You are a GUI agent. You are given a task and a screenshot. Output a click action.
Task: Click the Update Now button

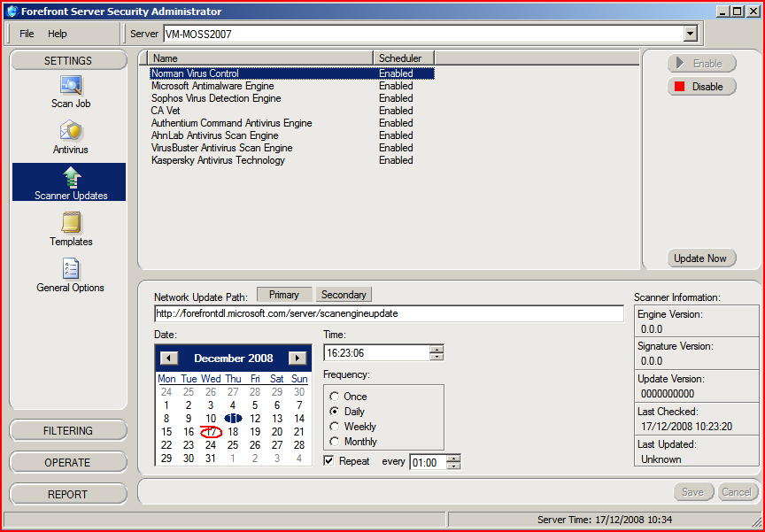coord(699,258)
